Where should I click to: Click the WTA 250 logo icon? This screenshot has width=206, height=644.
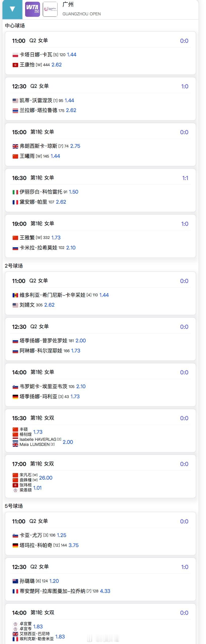tap(33, 9)
